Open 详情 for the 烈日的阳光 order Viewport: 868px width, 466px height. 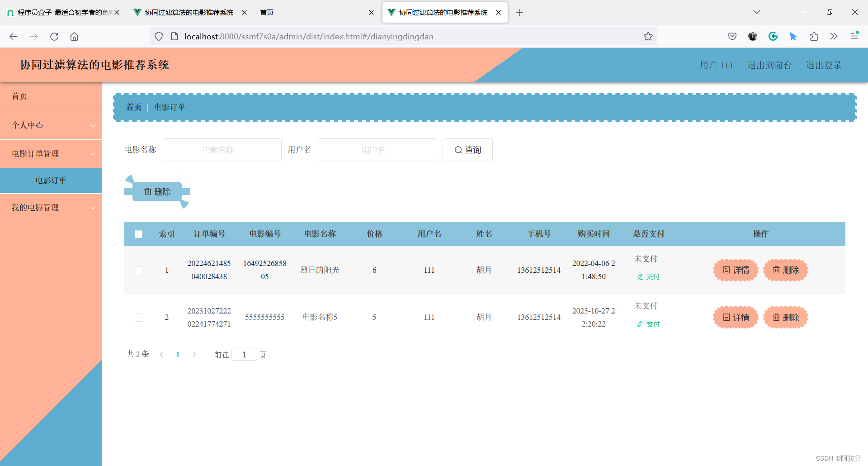click(736, 270)
